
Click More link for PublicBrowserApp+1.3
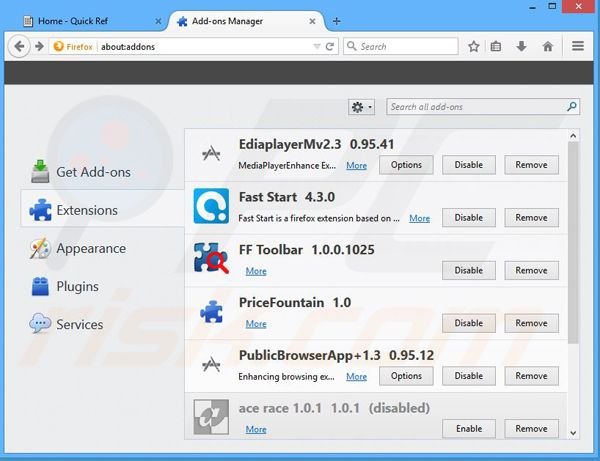356,376
